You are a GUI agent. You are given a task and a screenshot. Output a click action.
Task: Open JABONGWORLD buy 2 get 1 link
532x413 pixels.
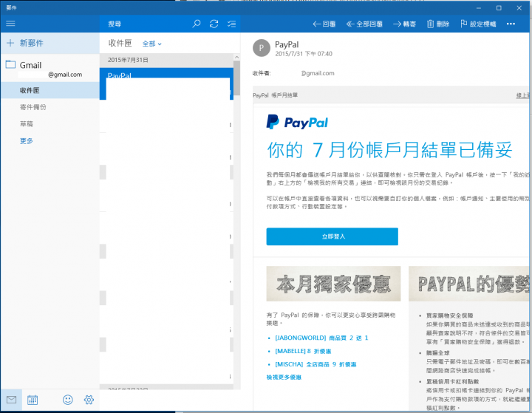[x=321, y=338]
